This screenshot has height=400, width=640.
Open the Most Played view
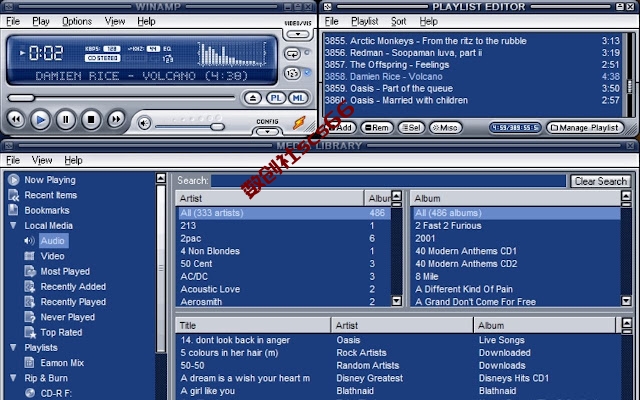(x=65, y=271)
